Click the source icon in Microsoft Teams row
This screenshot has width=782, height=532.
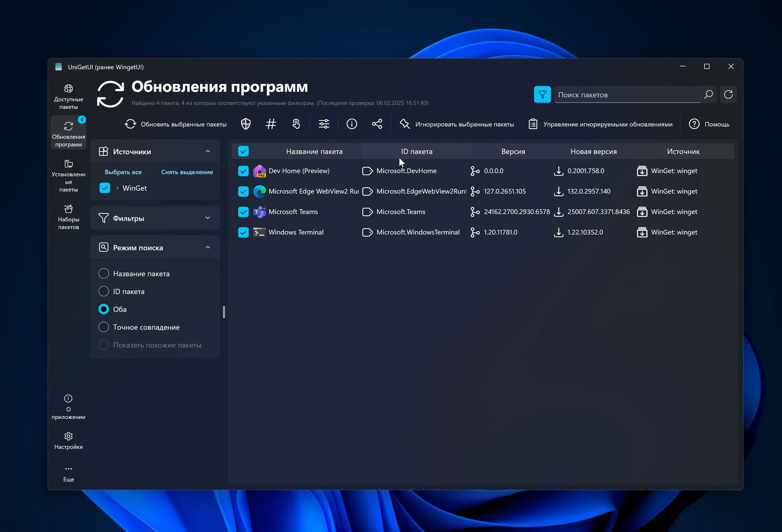point(642,212)
